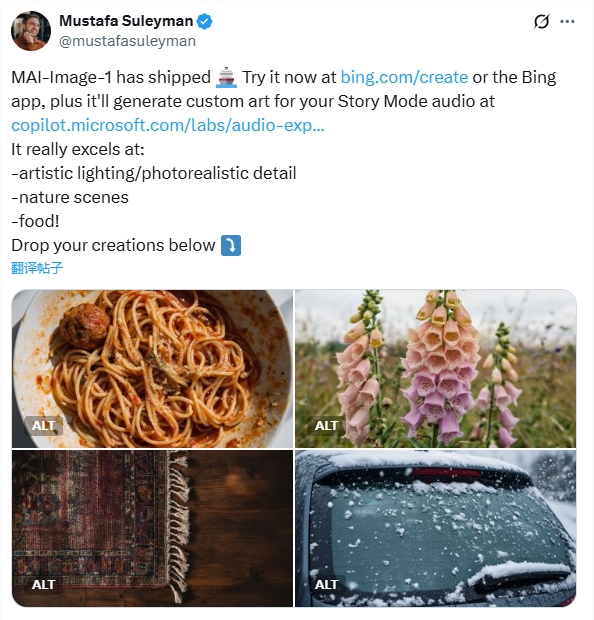
Task: Click the post text about nature scenes
Action: (70, 197)
